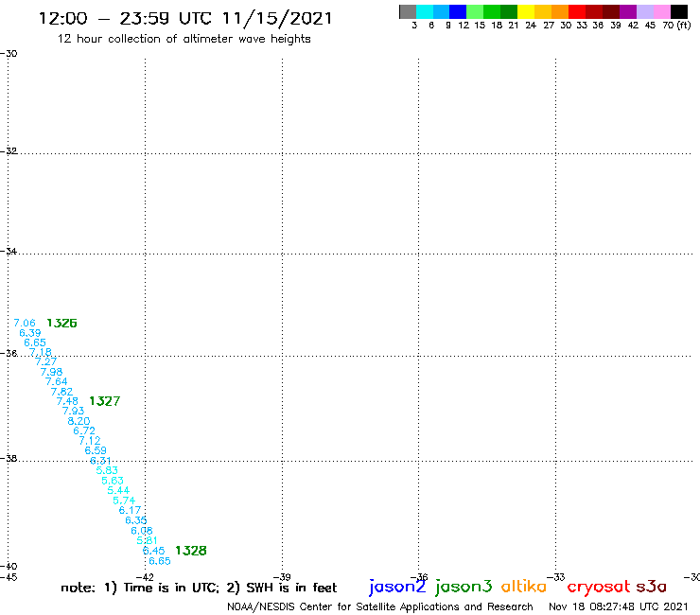The height and width of the screenshot is (615, 700).
Task: Click pass number 1328
Action: pyautogui.click(x=191, y=551)
